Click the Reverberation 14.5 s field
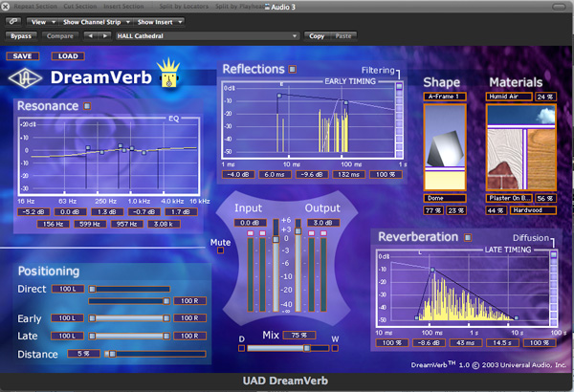This screenshot has width=574, height=392. 502,343
